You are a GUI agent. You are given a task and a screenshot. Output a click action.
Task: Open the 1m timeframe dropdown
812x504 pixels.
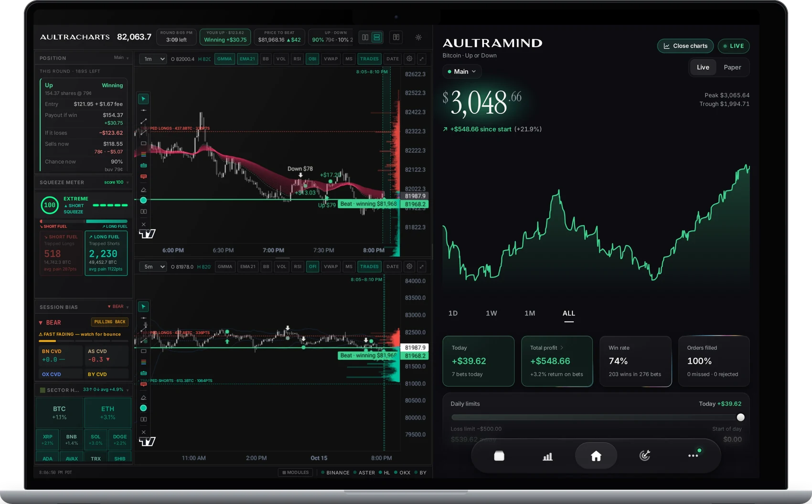click(x=153, y=59)
